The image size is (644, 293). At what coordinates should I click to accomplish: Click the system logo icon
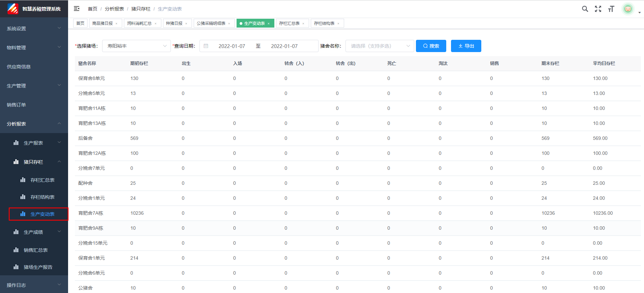(x=13, y=9)
